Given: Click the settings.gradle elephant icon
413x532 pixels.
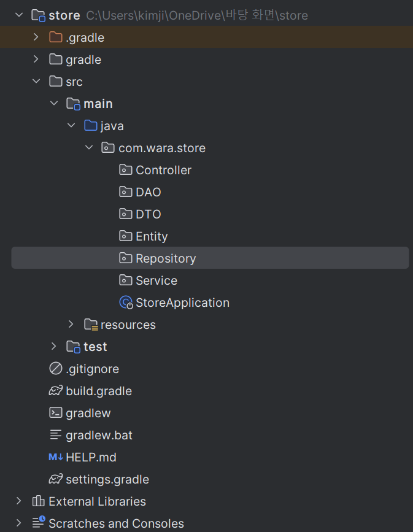Looking at the screenshot, I should pyautogui.click(x=56, y=479).
